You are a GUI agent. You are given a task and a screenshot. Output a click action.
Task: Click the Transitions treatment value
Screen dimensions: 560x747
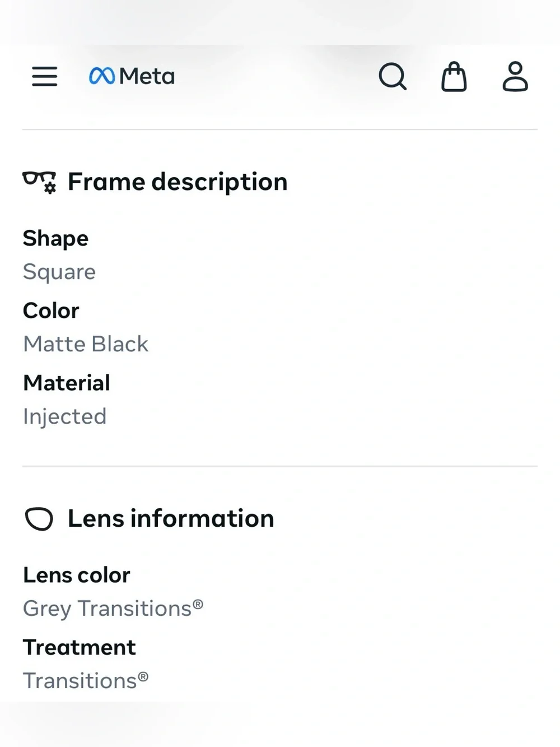(86, 681)
